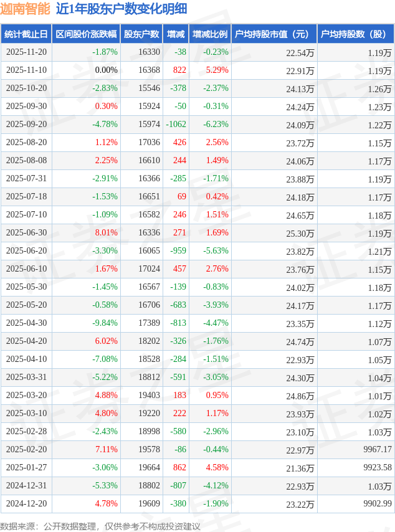The image size is (395, 532).
Task: Click the 增减比例 column header
Action: pos(210,34)
